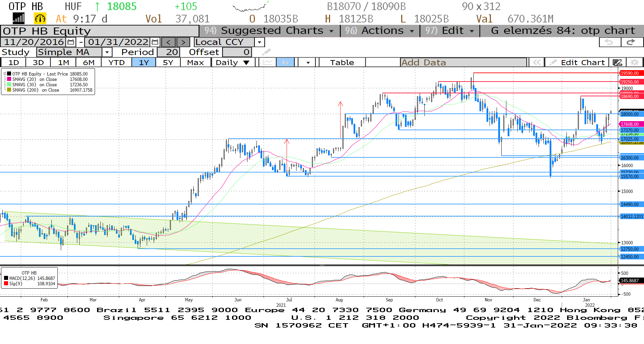Image resolution: width=644 pixels, height=344 pixels.
Task: Select the candlestick chart type icon
Action: tap(285, 62)
